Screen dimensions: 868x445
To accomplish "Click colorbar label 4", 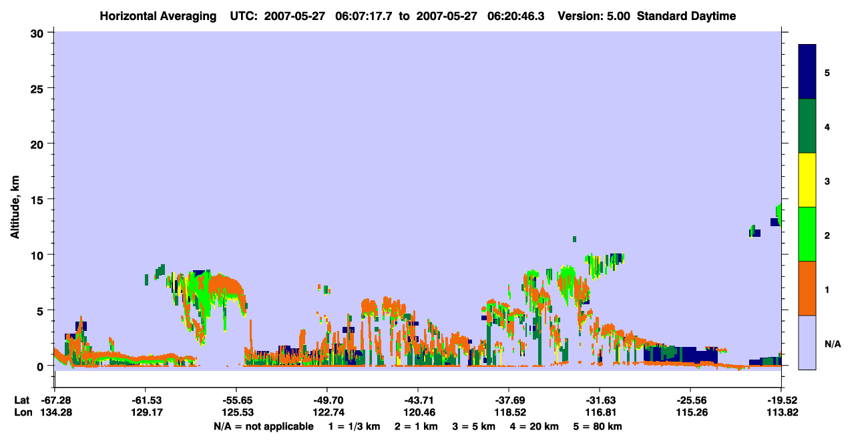I will pos(827,126).
